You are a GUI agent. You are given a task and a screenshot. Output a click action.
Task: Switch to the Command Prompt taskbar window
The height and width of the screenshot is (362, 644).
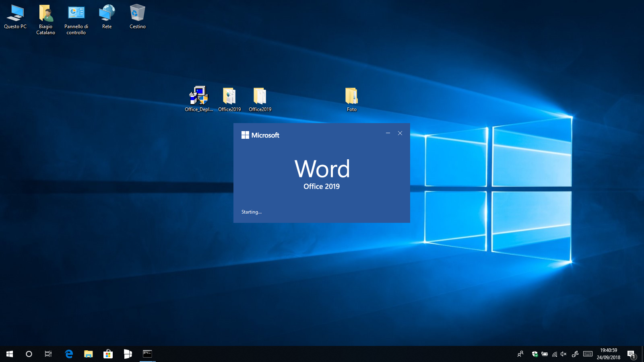[147, 354]
